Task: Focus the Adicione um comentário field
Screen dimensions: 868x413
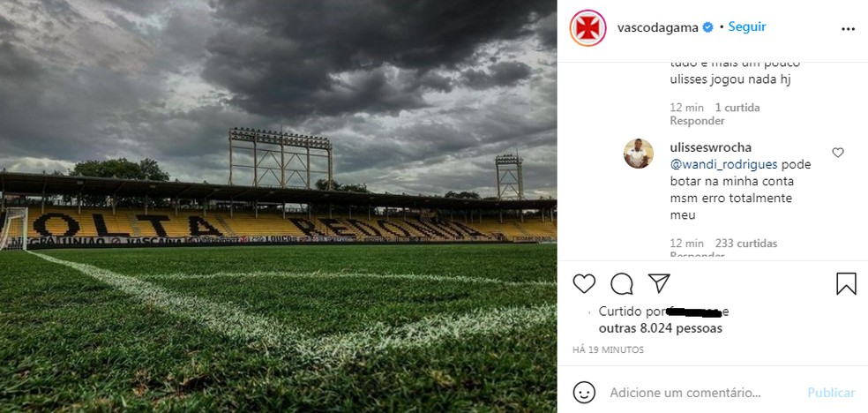Action: [x=697, y=392]
